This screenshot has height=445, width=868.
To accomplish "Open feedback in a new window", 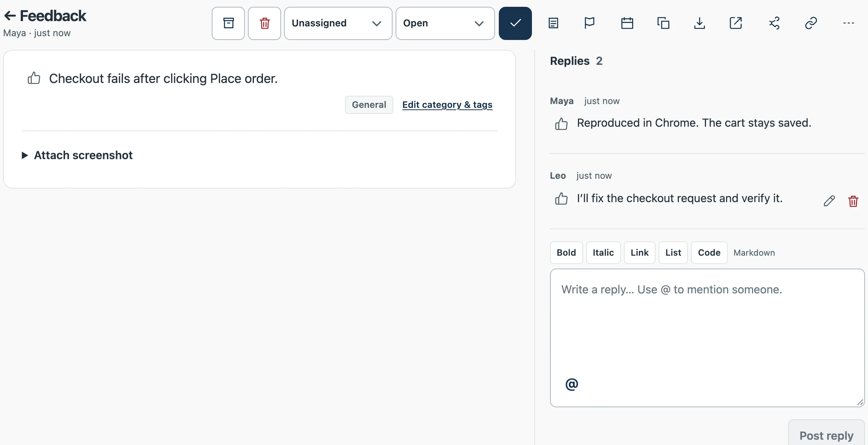I will [x=736, y=23].
